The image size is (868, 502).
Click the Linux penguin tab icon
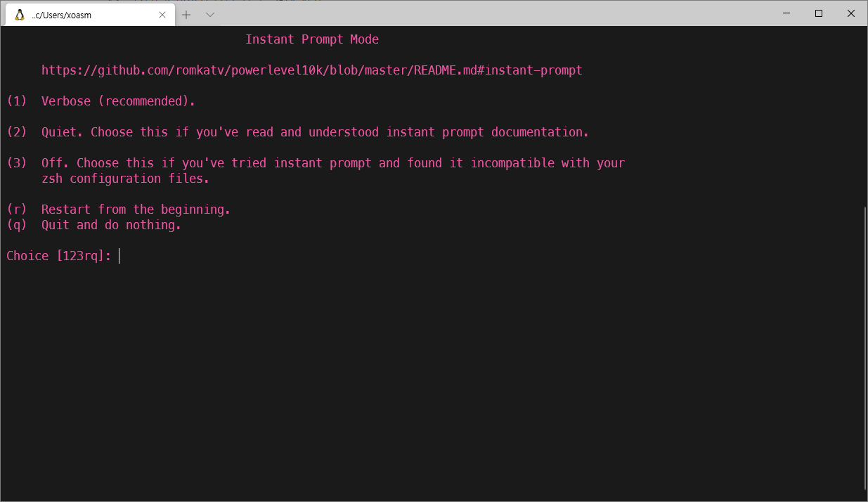coord(20,15)
